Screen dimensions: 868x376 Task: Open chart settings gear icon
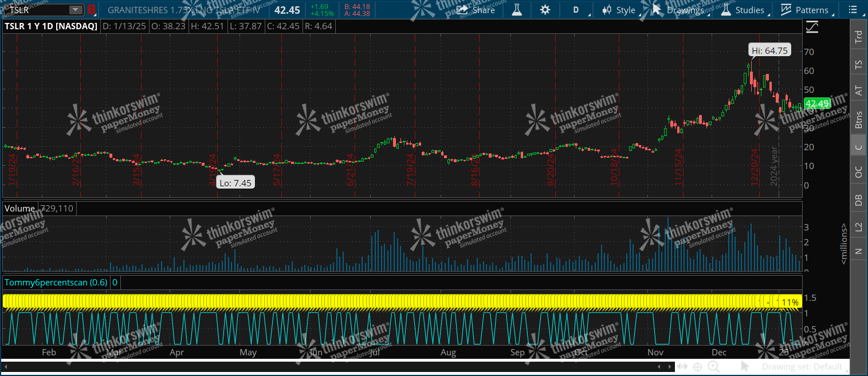[x=545, y=10]
